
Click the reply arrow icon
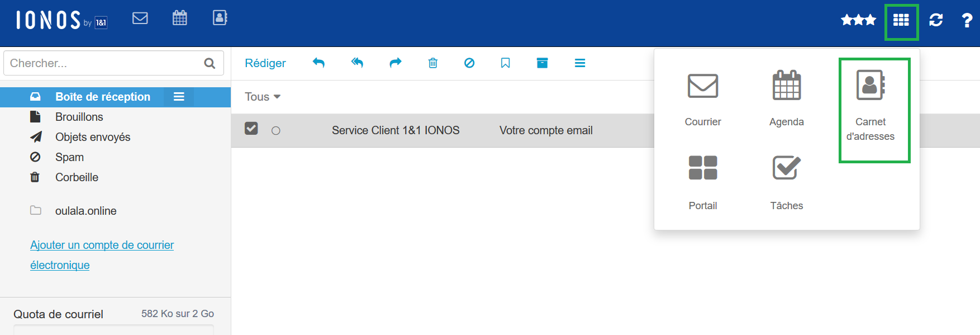[318, 63]
